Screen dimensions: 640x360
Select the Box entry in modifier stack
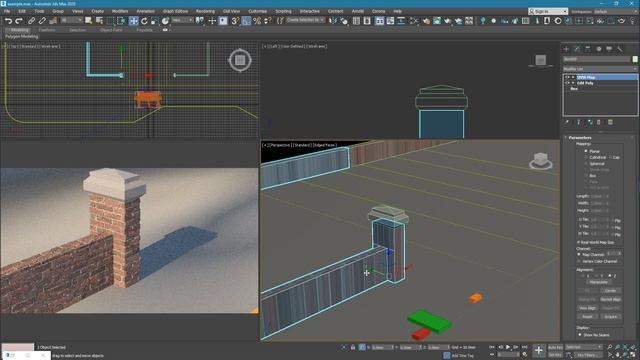[574, 89]
